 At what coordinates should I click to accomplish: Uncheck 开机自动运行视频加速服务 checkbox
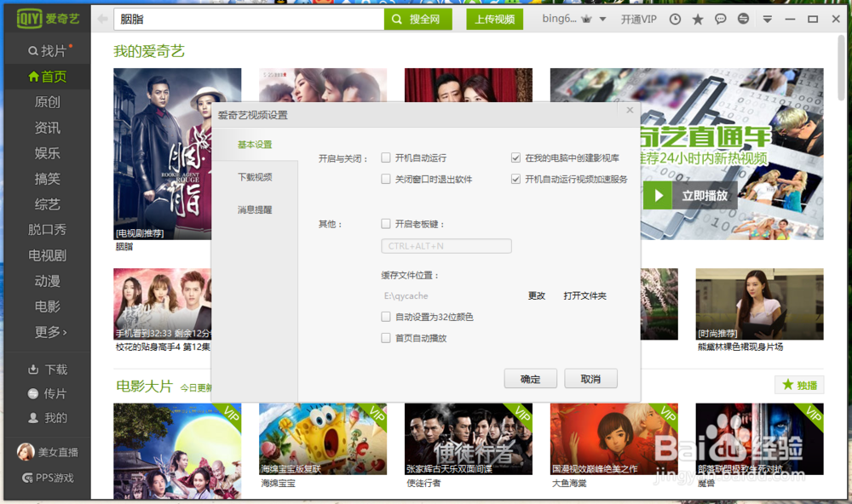[x=515, y=179]
